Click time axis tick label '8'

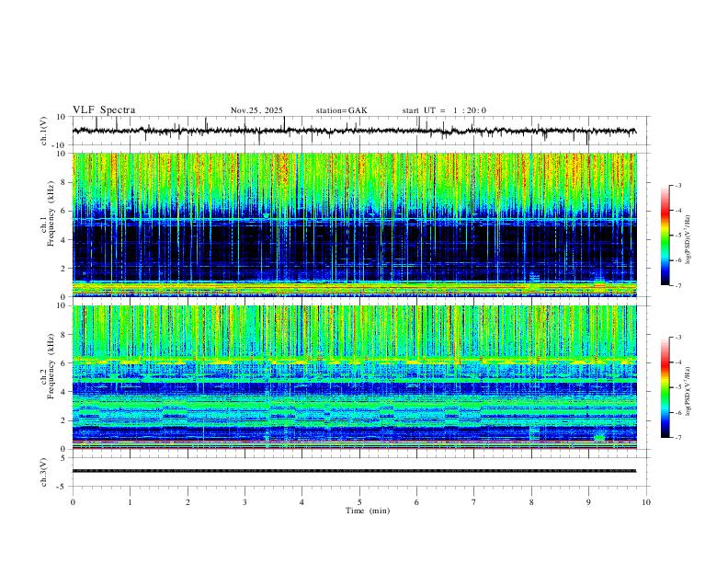click(x=531, y=502)
